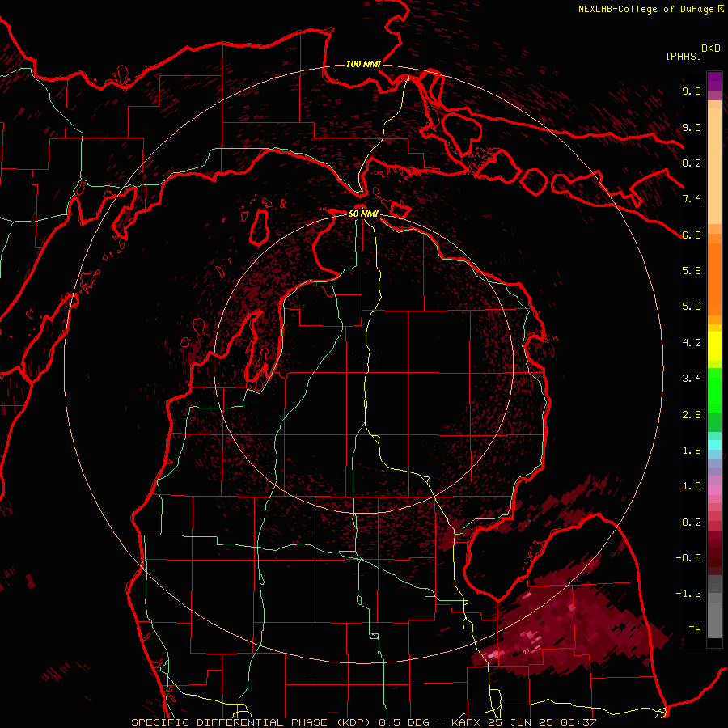Select the 5.8 scale value
728x728 pixels.
pyautogui.click(x=692, y=271)
